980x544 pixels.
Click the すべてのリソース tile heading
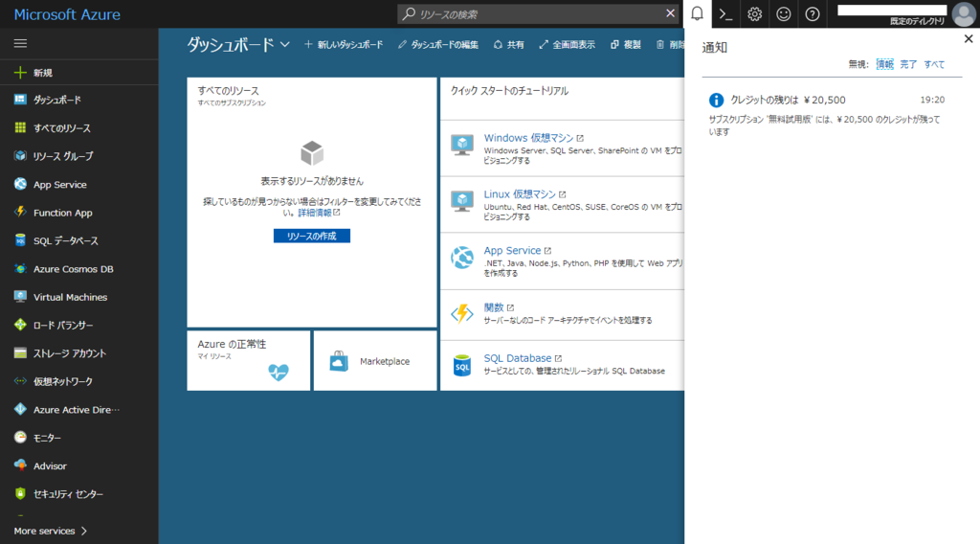228,91
